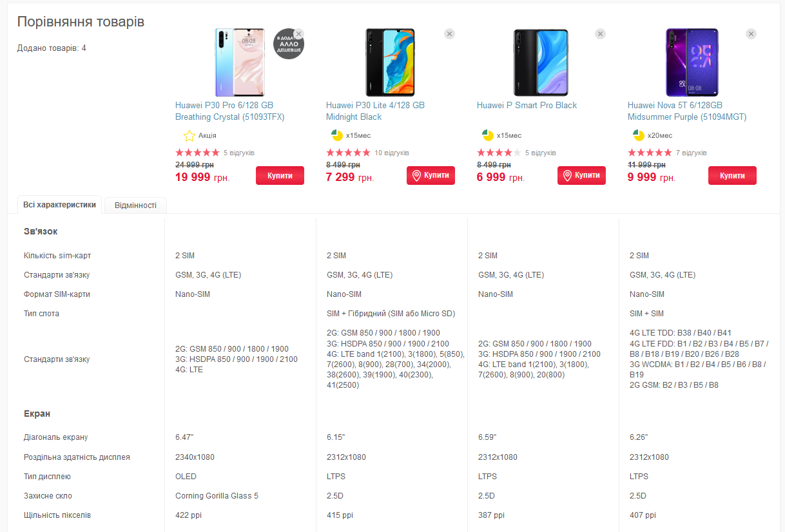Click the Huawei P Smart Pro Black image
Image resolution: width=785 pixels, height=532 pixels.
[x=541, y=62]
